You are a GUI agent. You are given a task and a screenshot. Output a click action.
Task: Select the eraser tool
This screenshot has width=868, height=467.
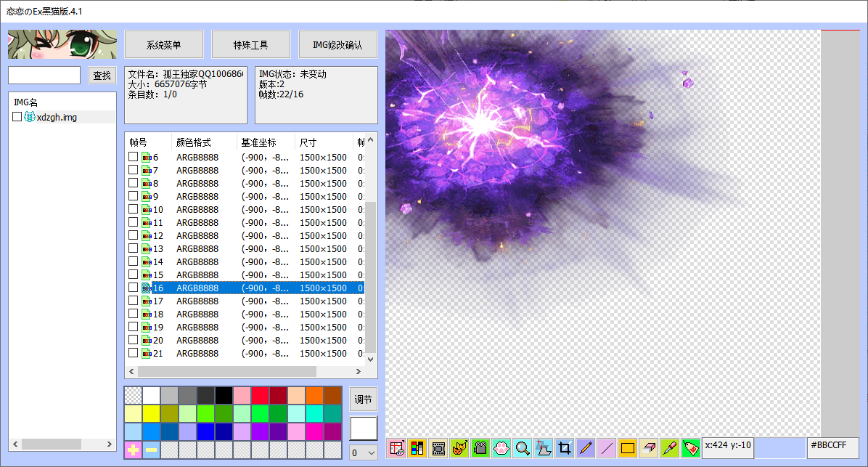tap(648, 447)
